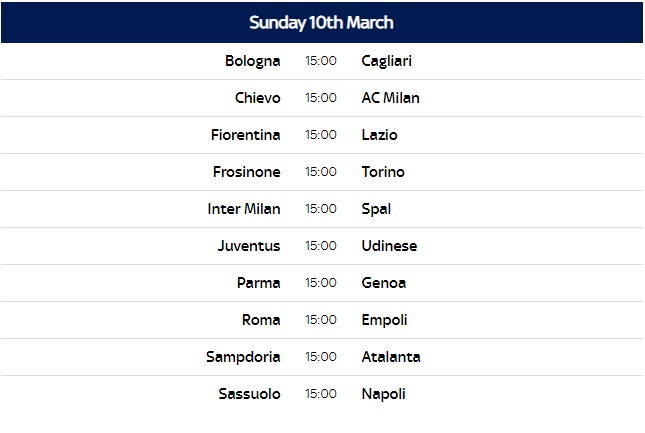Open the Genoa team link

[383, 283]
